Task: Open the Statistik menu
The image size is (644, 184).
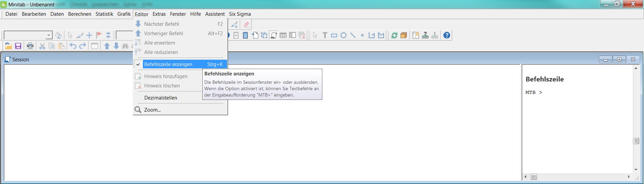Action: (104, 14)
